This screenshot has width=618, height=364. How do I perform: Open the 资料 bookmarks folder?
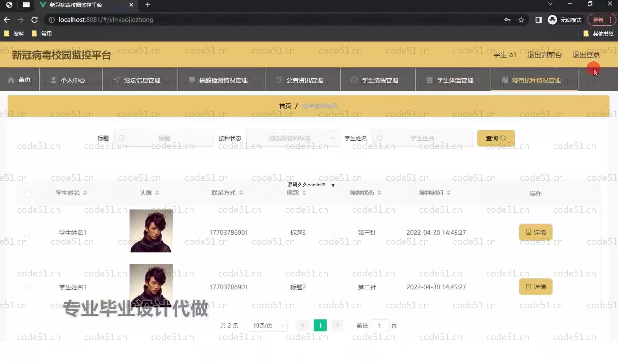pos(14,34)
